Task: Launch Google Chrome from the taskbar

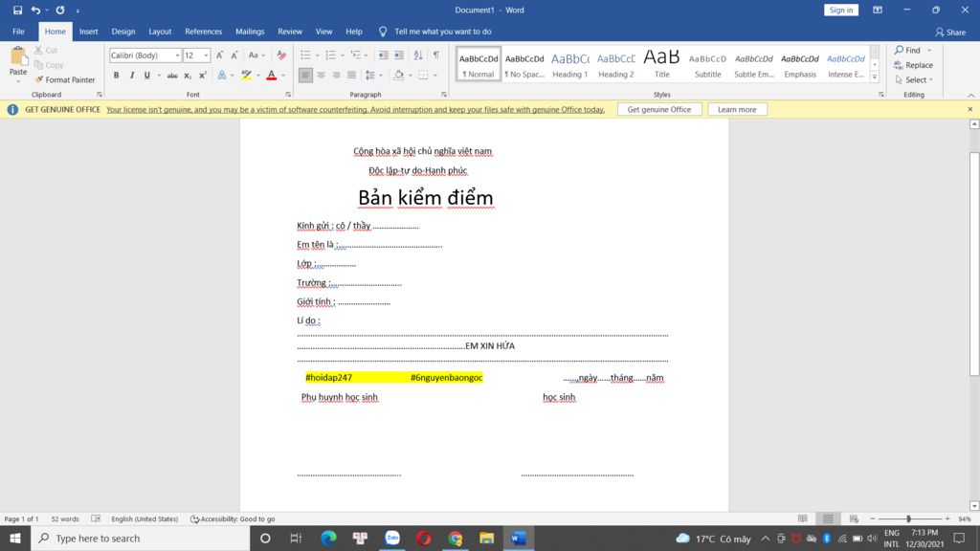Action: [455, 538]
